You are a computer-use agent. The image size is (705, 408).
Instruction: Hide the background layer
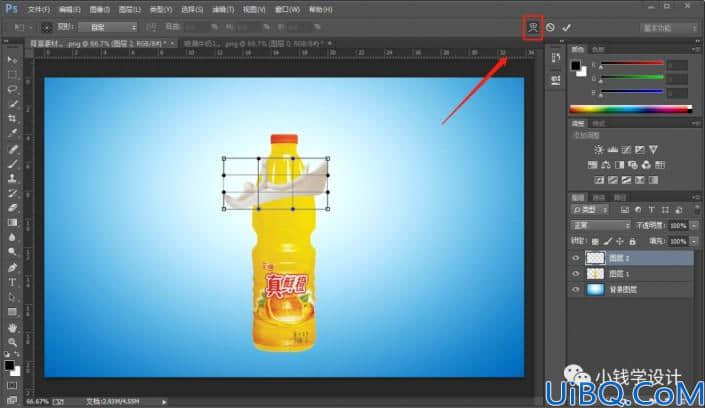coord(576,290)
